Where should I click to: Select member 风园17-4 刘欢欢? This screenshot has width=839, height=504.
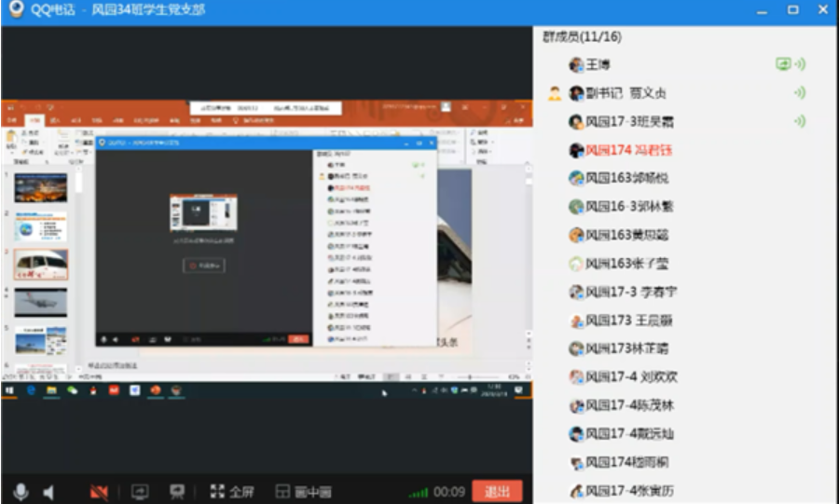(631, 376)
